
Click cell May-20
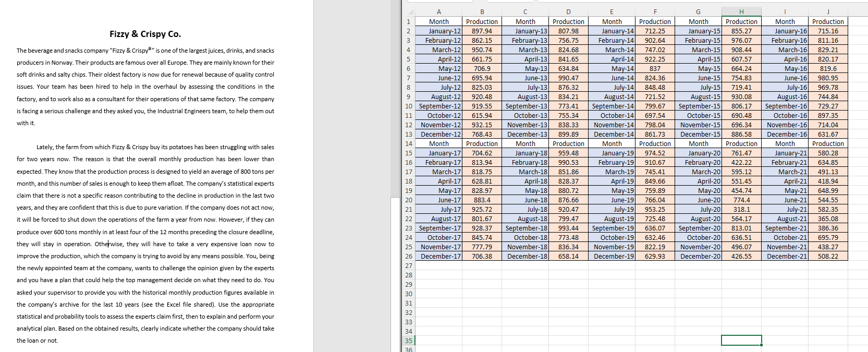tap(698, 190)
